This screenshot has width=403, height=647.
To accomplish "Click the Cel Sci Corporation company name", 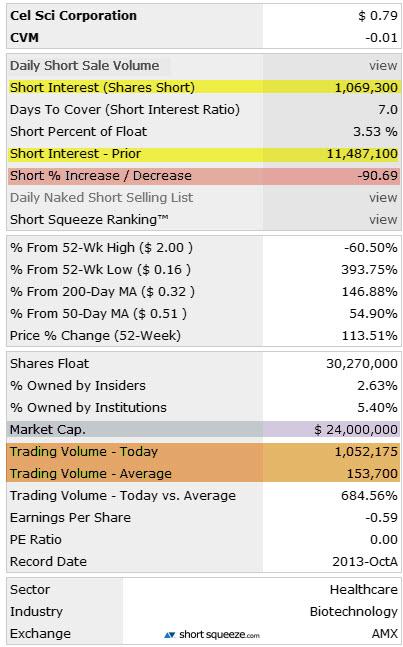I will (73, 16).
